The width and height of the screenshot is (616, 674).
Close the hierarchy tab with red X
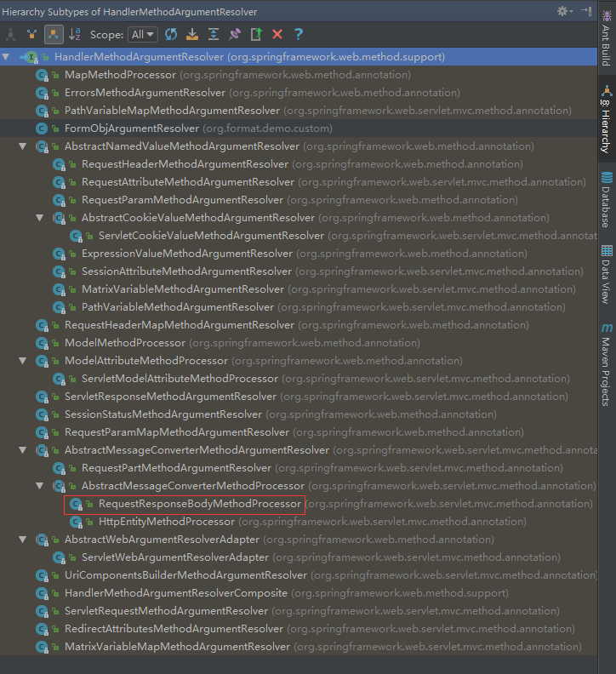277,34
